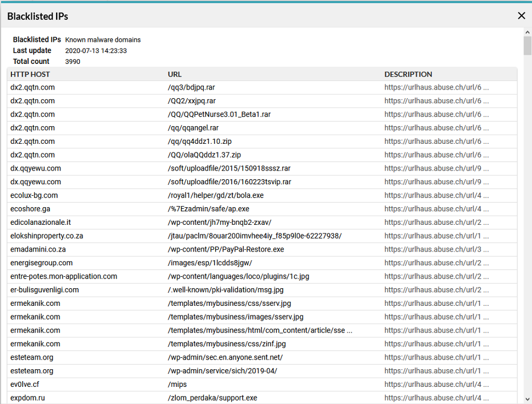Open urlhaus link for PayPal-Restore.exe row
532x404 pixels.
coord(436,249)
